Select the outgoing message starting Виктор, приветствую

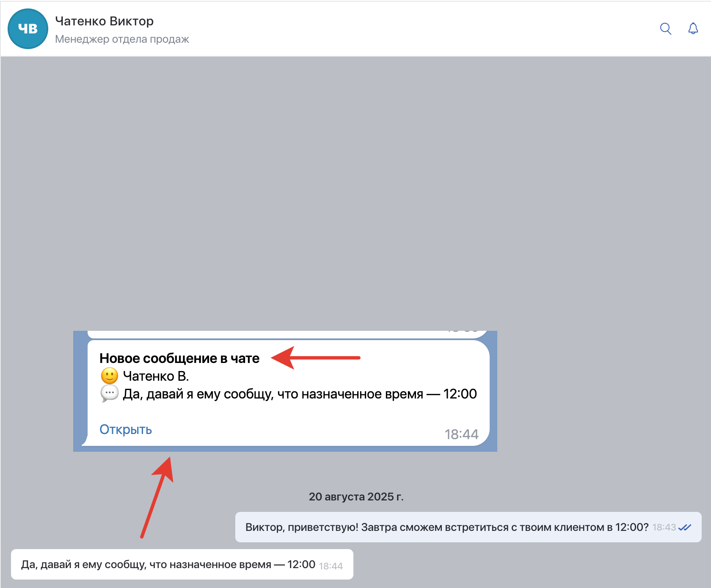click(x=446, y=528)
